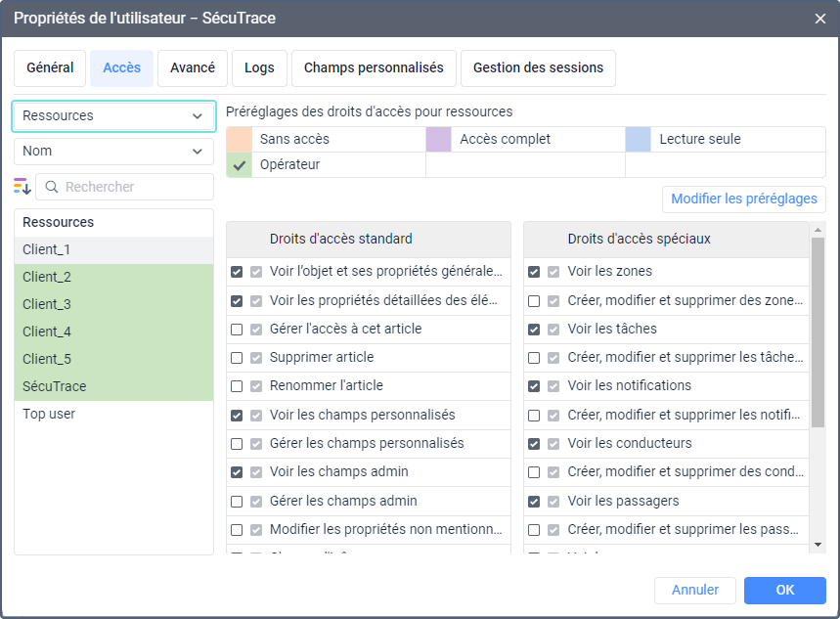Screen dimensions: 840x619
Task: Switch to the Avancé tab
Action: [x=193, y=68]
